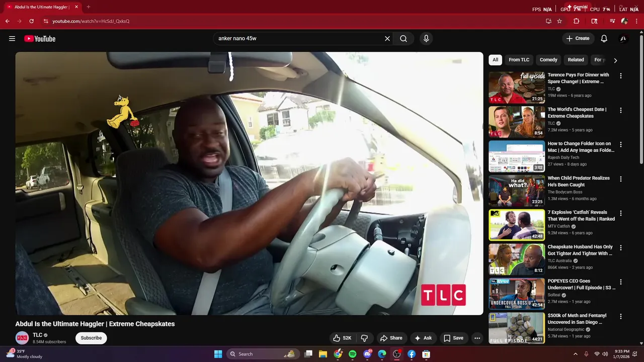This screenshot has height=362, width=644.
Task: Click the Ask button
Action: [x=423, y=338]
